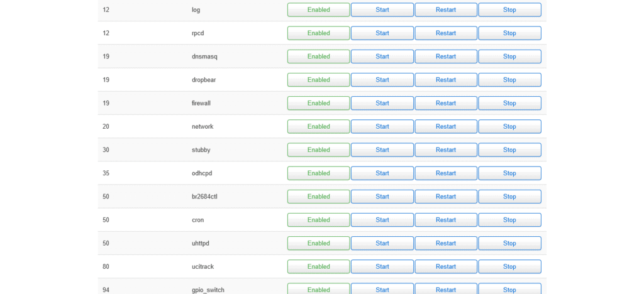Stop the network service
This screenshot has width=644, height=294.
click(x=509, y=127)
